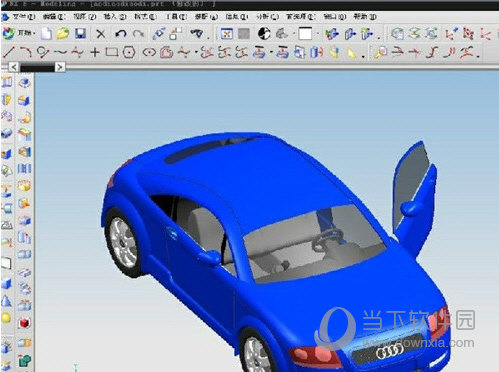The height and width of the screenshot is (372, 499).
Task: Save the part with the floppy disk icon
Action: click(81, 33)
